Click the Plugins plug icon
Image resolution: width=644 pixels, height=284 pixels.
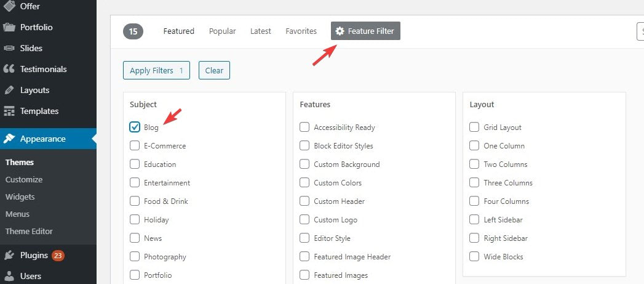[x=9, y=256]
